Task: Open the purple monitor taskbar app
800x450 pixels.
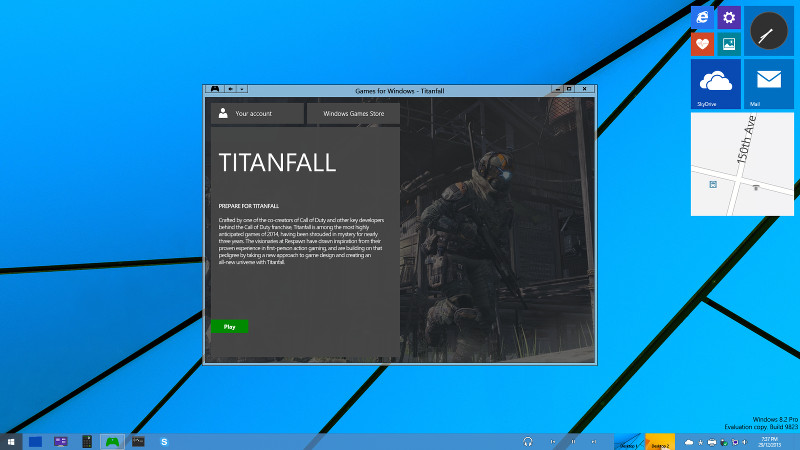Action: coord(61,442)
